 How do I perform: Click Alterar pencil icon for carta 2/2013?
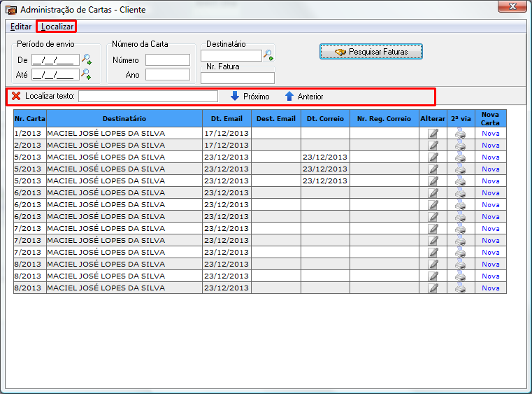click(433, 145)
